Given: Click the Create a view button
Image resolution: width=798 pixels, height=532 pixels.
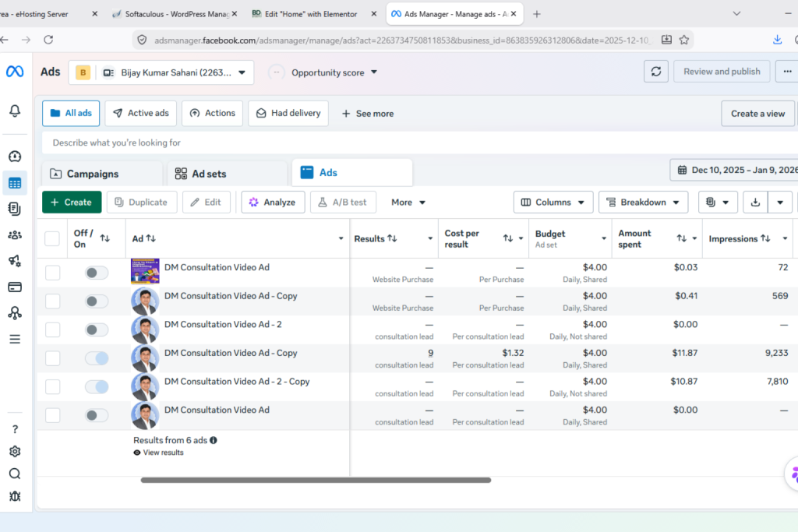Looking at the screenshot, I should click(757, 114).
